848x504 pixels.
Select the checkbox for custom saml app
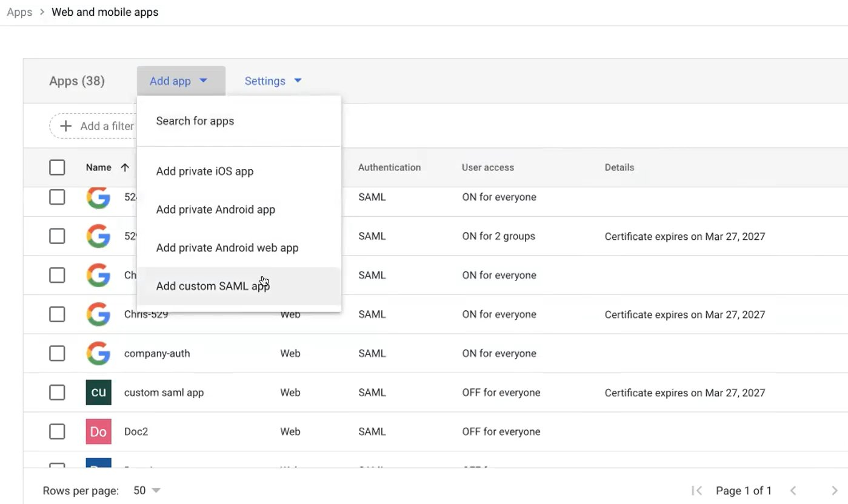point(57,393)
